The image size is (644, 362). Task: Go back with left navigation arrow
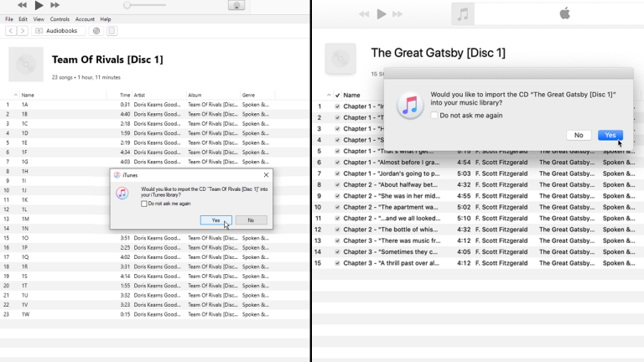click(x=11, y=31)
